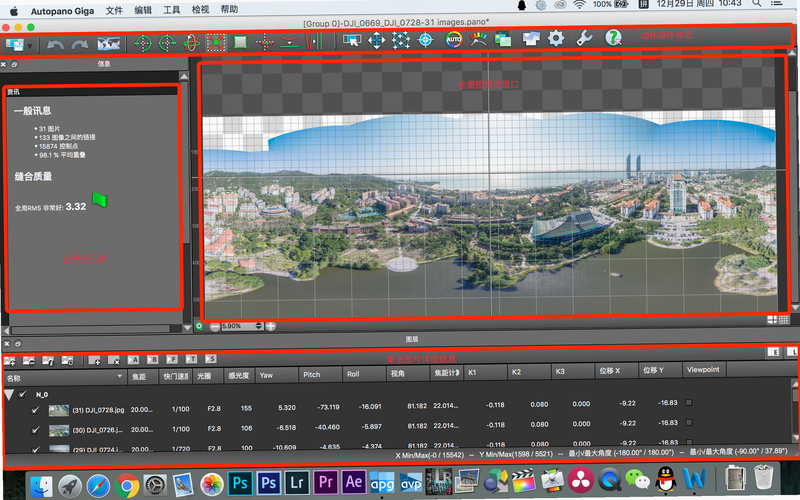Select the green square crop tool
The width and height of the screenshot is (800, 500).
coord(240,42)
